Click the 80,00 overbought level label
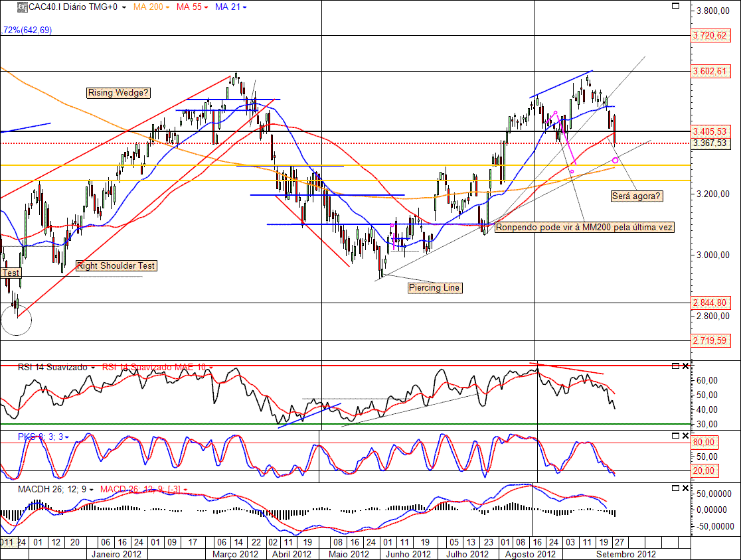 (704, 443)
